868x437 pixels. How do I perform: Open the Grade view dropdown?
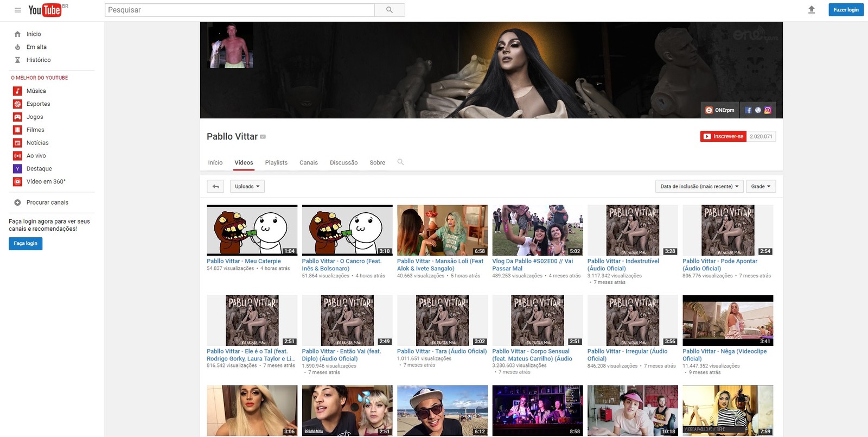[761, 186]
